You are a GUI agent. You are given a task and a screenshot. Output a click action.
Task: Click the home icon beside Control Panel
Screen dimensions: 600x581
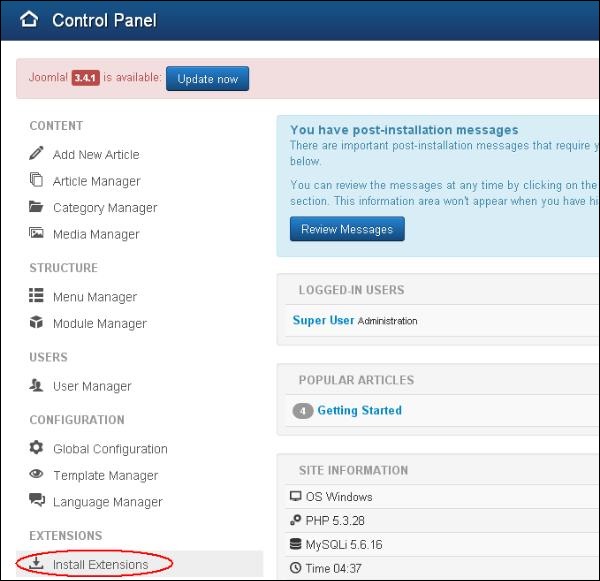[x=29, y=19]
